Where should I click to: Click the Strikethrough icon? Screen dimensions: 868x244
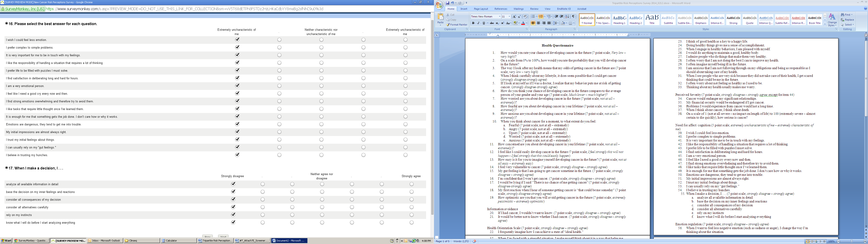click(492, 23)
